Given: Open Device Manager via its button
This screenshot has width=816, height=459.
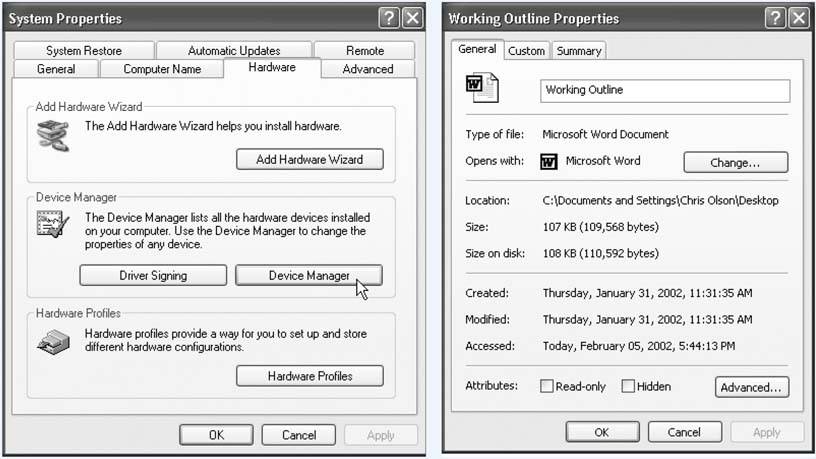Looking at the screenshot, I should (309, 275).
